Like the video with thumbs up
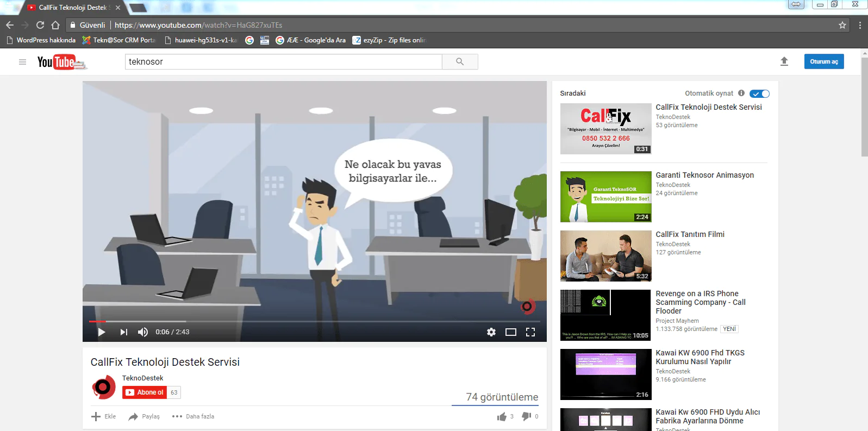Screen dimensions: 868x431 click(x=502, y=416)
